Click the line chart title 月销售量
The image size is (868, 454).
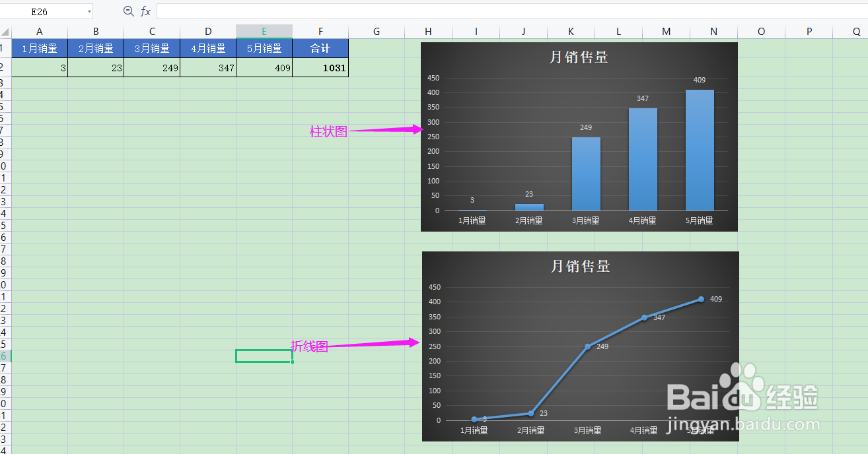(x=580, y=266)
